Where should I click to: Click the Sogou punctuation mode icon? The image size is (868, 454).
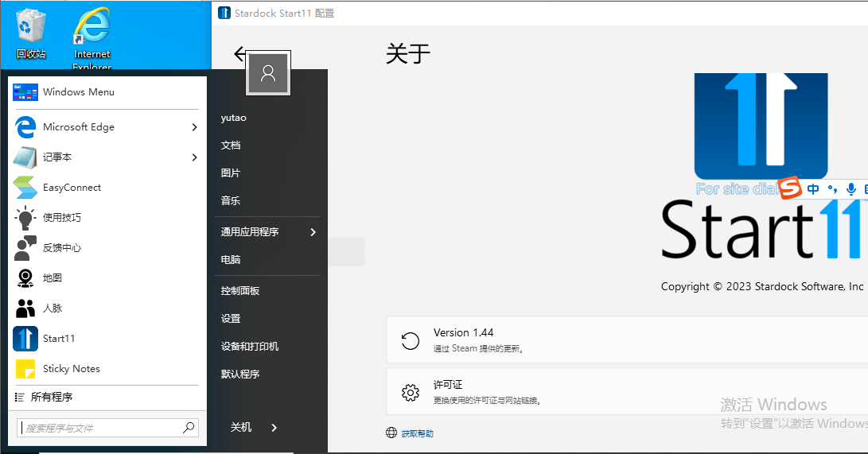832,190
